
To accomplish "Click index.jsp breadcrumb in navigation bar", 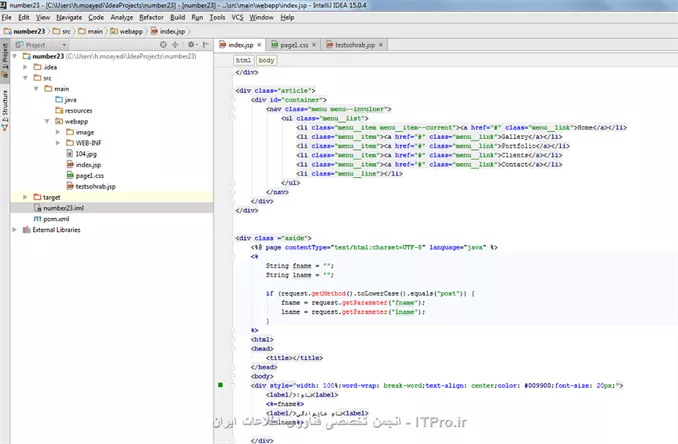I will point(168,31).
